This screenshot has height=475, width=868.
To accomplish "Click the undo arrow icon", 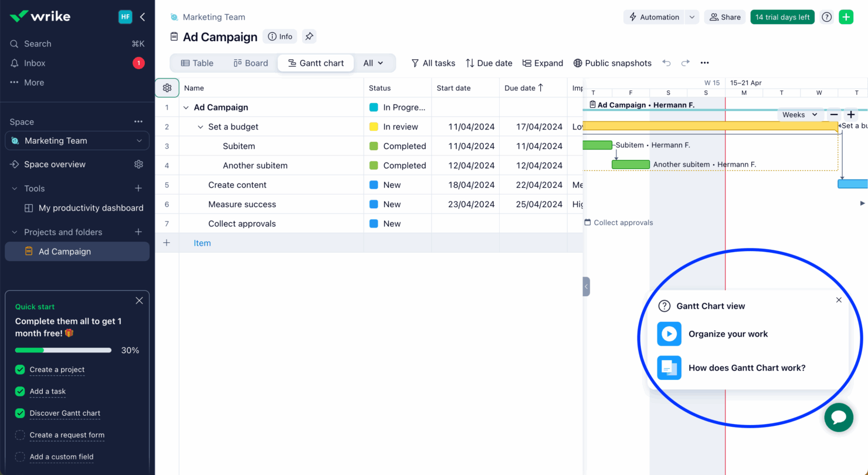I will [666, 63].
